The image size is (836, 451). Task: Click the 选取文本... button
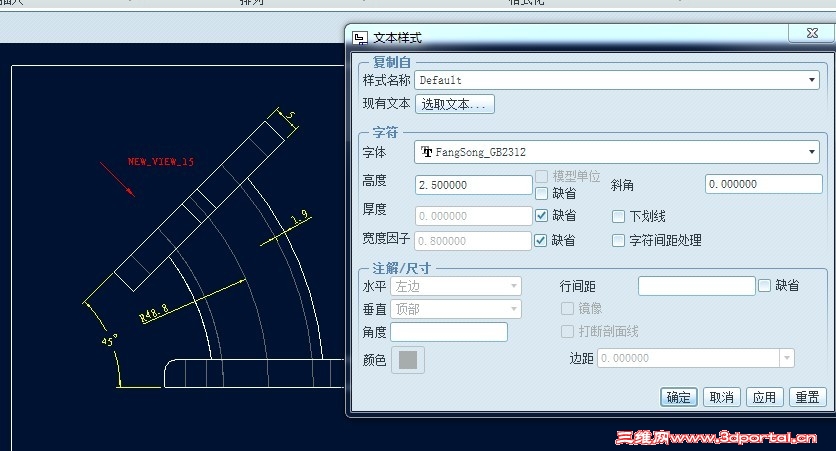(x=454, y=104)
